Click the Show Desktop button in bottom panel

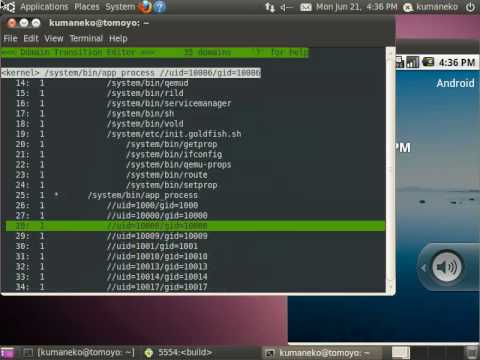coord(8,353)
